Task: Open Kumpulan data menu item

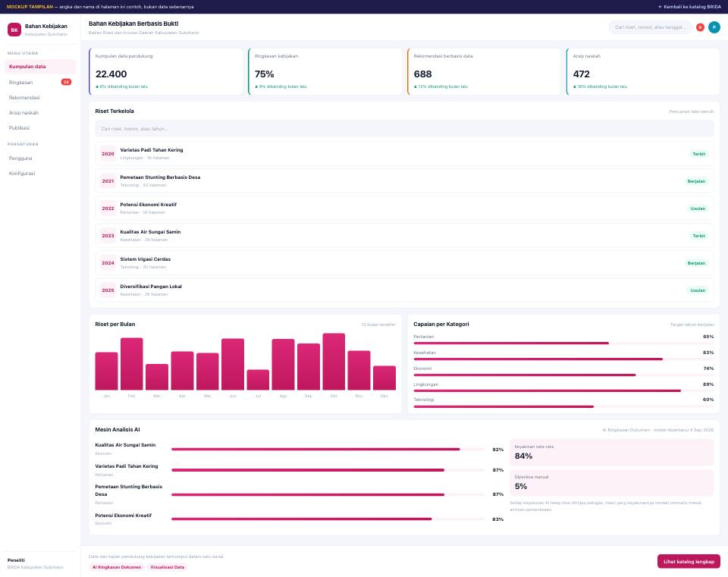Action: [40, 67]
